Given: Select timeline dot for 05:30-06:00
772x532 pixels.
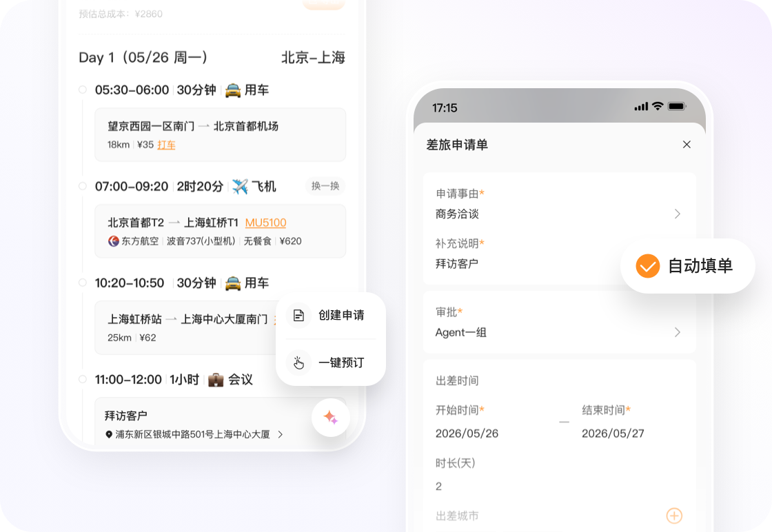Looking at the screenshot, I should 83,90.
